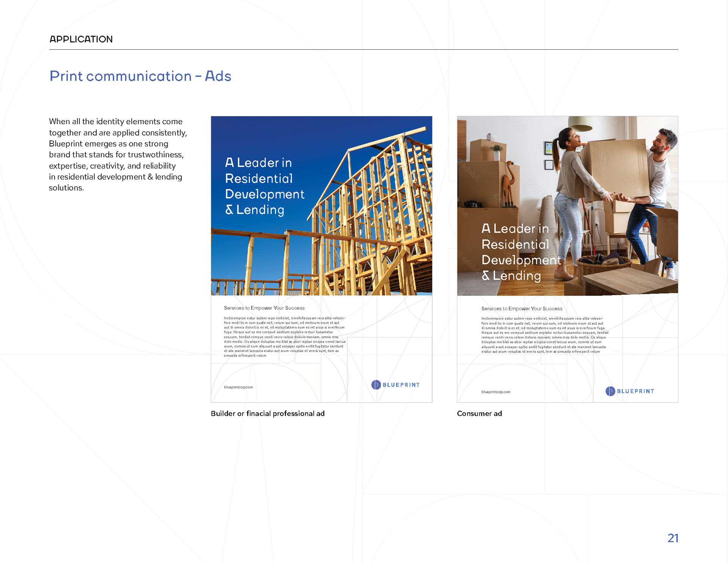Click Services to Empower Your Success in builder ad
728x563 pixels.
point(264,308)
